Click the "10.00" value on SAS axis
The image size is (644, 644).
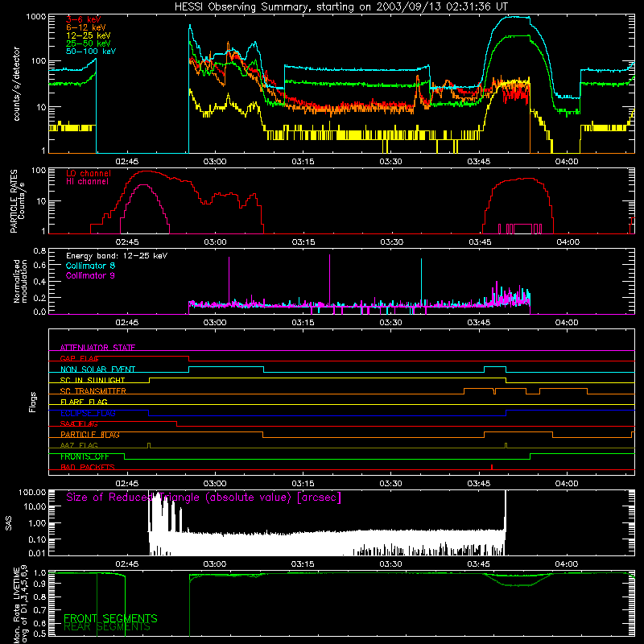click(35, 506)
